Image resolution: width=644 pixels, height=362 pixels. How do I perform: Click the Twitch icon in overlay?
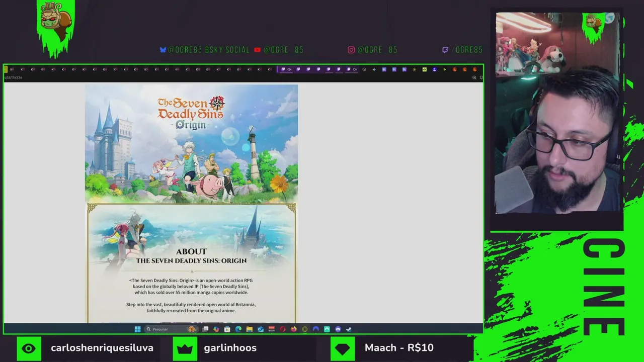coord(445,50)
